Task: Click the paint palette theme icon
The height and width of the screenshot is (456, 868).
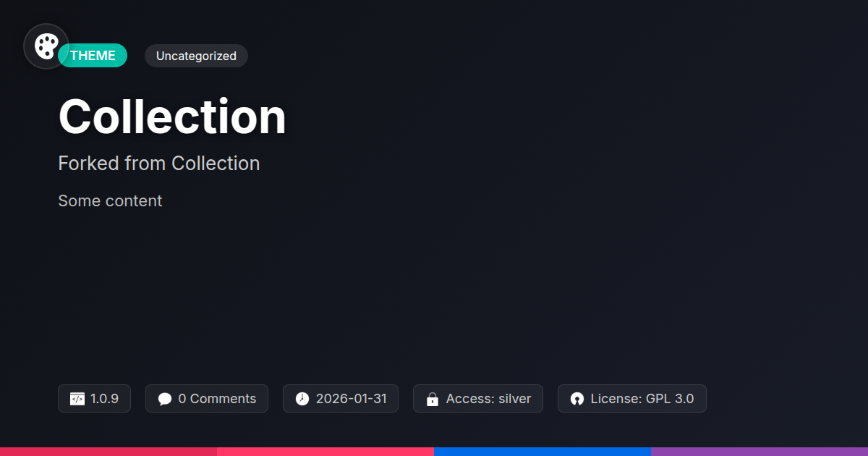Action: tap(46, 46)
